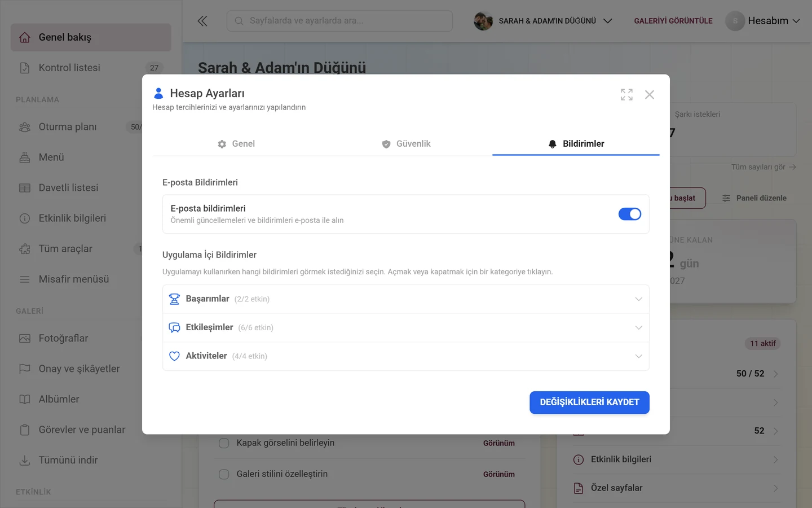The image size is (812, 508).
Task: Open the Sarah & Adam'ın Düğünü event dropdown
Action: [543, 21]
